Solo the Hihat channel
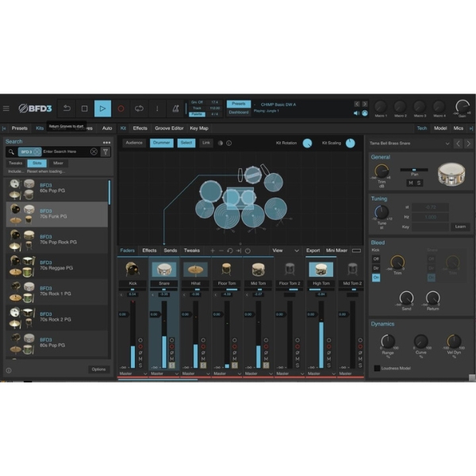476x476 pixels. tap(203, 366)
